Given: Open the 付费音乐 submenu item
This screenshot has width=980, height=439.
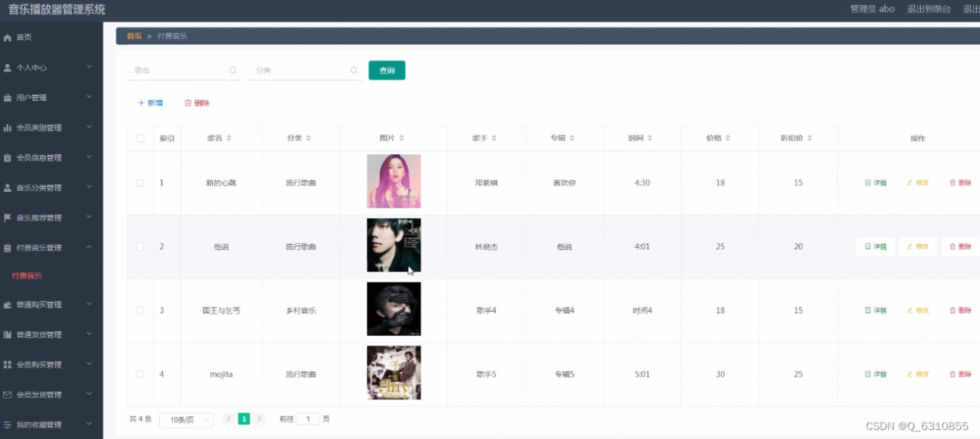Looking at the screenshot, I should [x=27, y=276].
